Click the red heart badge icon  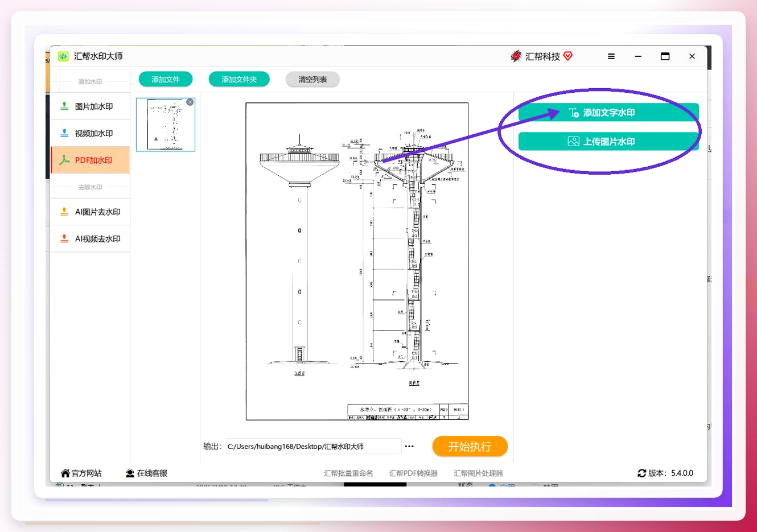pyautogui.click(x=568, y=56)
